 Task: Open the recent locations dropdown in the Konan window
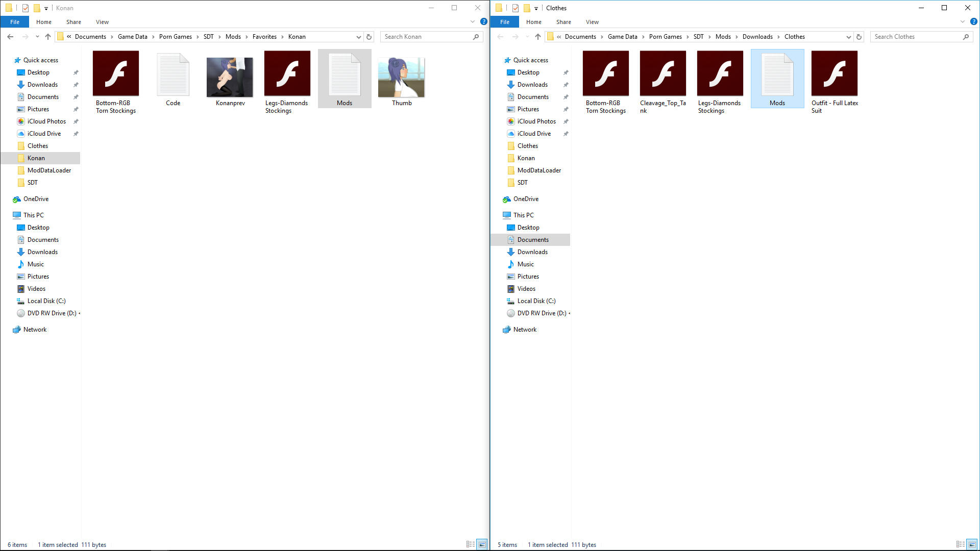coord(37,37)
